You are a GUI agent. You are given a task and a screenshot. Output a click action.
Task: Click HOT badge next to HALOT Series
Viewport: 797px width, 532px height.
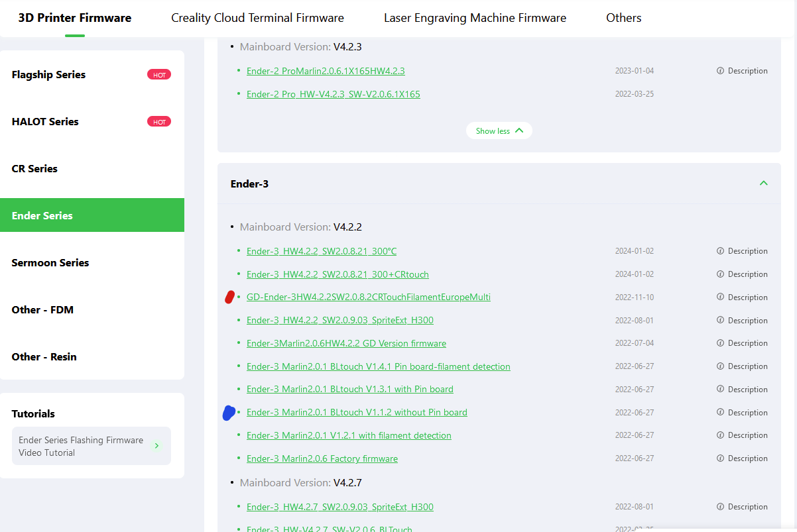click(159, 122)
